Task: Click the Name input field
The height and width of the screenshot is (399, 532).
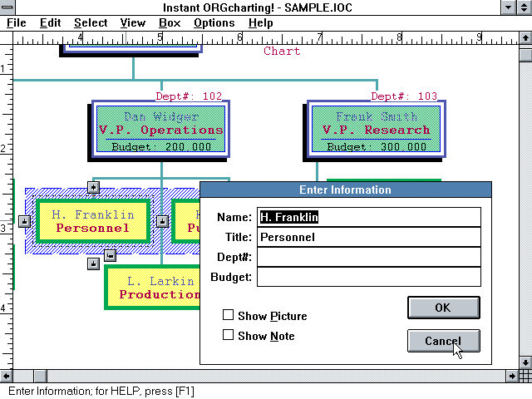Action: coord(369,217)
